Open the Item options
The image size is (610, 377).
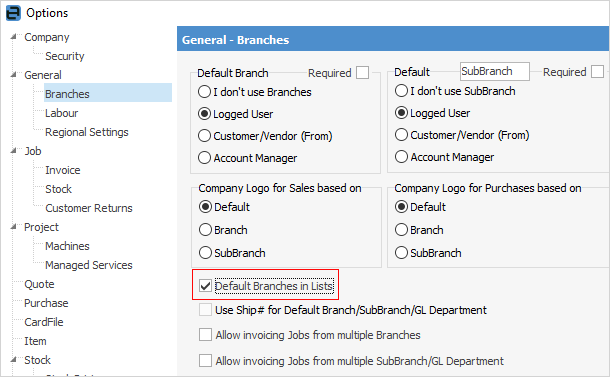click(x=35, y=341)
